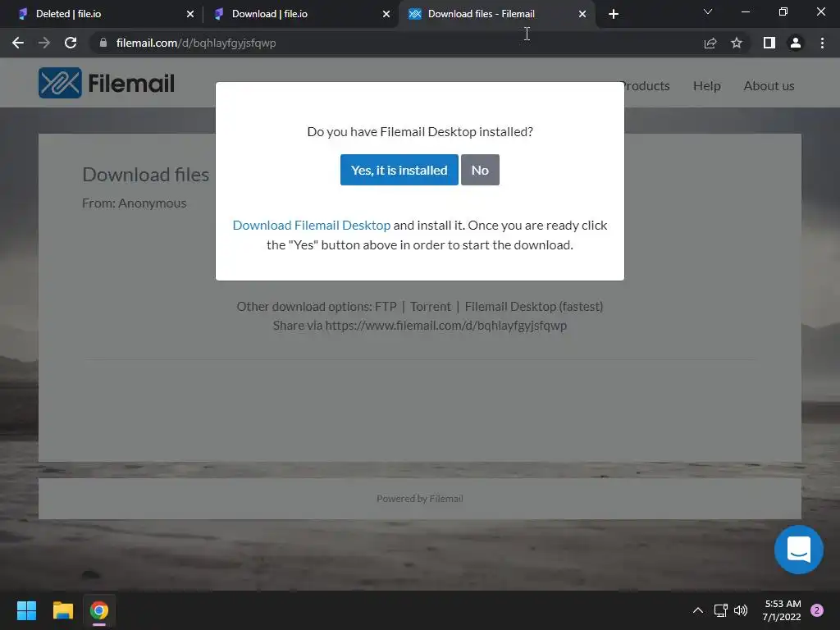Image resolution: width=840 pixels, height=630 pixels.
Task: Click the 'No' button in dialog
Action: tap(480, 170)
